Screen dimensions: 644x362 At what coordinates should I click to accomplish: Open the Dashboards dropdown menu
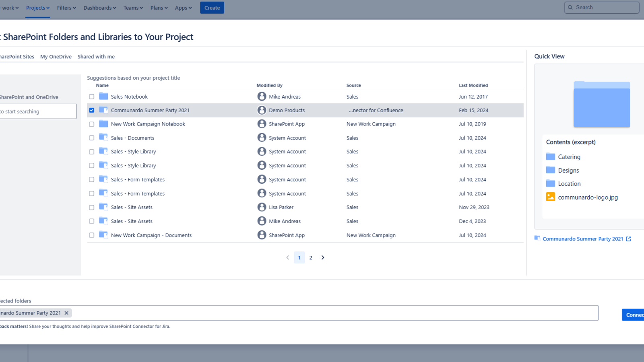[99, 8]
